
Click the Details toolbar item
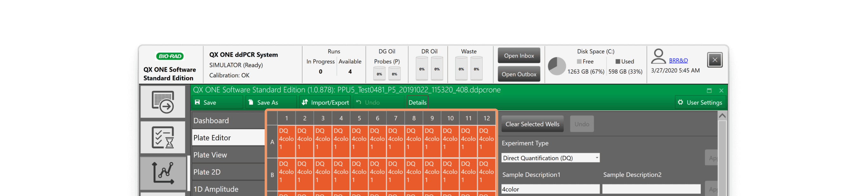tap(417, 102)
